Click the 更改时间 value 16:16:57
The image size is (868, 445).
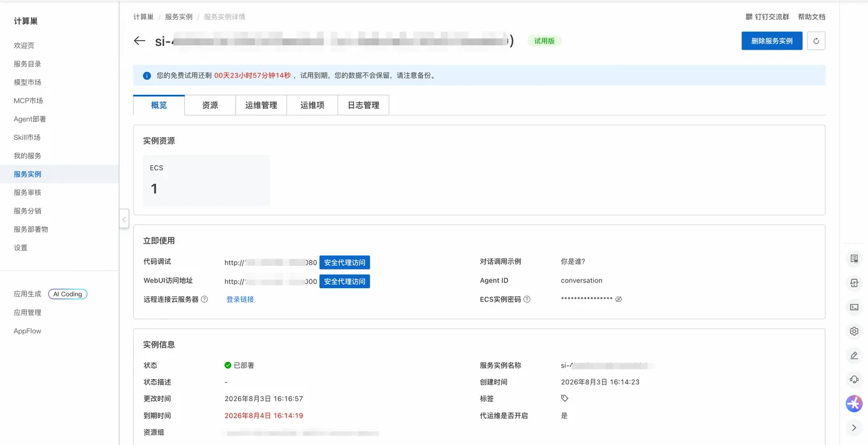[x=263, y=399]
